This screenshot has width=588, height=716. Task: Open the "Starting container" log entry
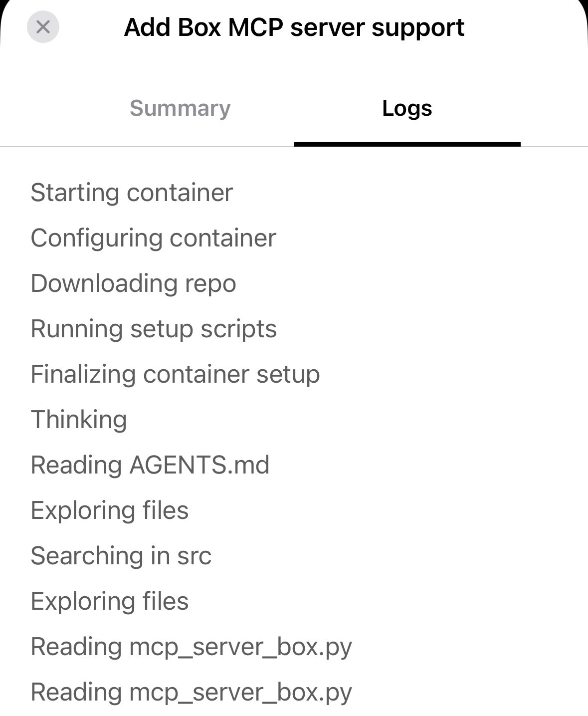tap(132, 193)
